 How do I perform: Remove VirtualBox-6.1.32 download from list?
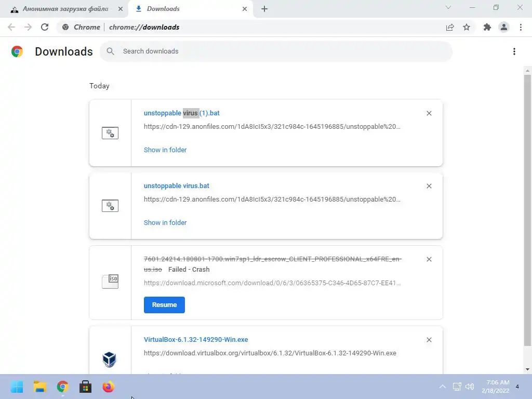(x=429, y=340)
